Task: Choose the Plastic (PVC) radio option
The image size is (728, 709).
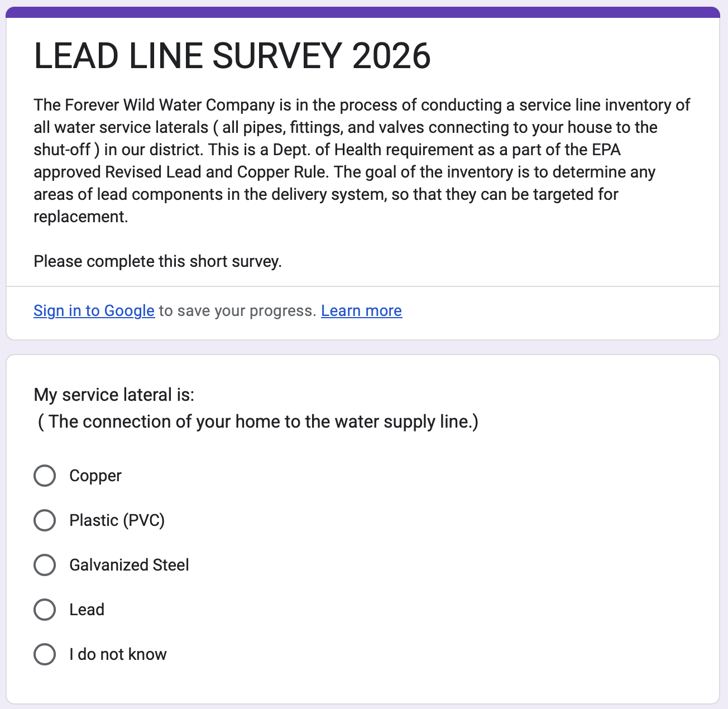Action: pos(45,520)
